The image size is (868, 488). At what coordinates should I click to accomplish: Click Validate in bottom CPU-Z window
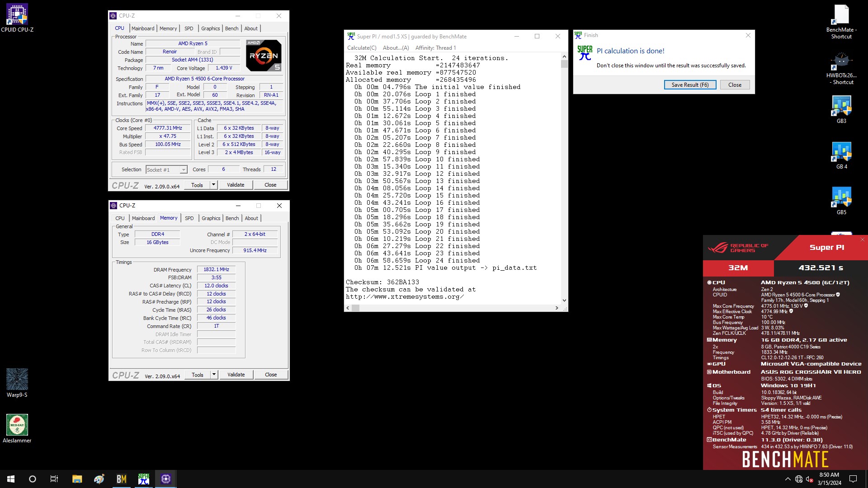tap(236, 375)
